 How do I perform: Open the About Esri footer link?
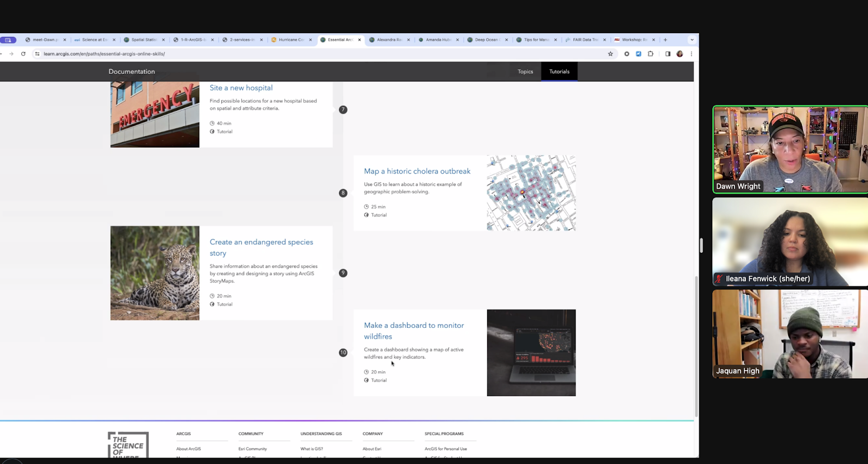372,449
